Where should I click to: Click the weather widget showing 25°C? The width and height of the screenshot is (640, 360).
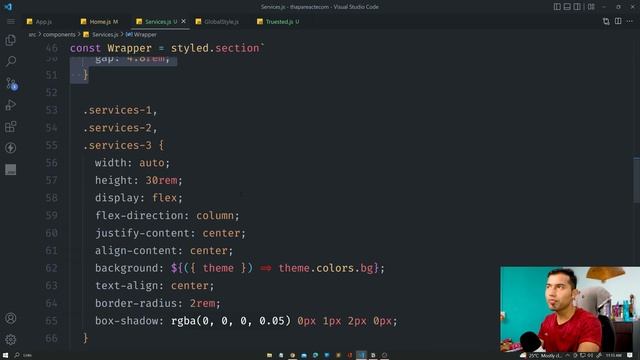(x=540, y=356)
